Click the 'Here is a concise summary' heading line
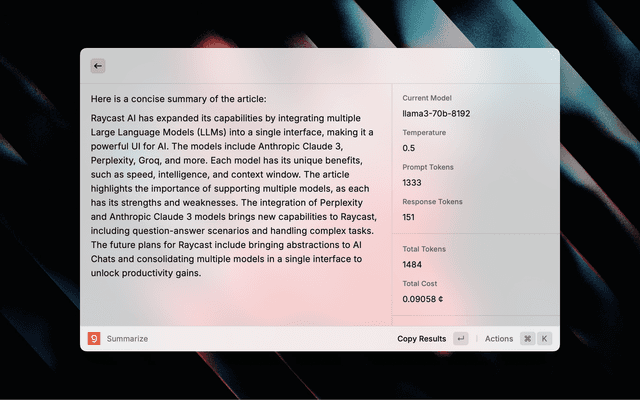The width and height of the screenshot is (640, 400). (x=178, y=99)
